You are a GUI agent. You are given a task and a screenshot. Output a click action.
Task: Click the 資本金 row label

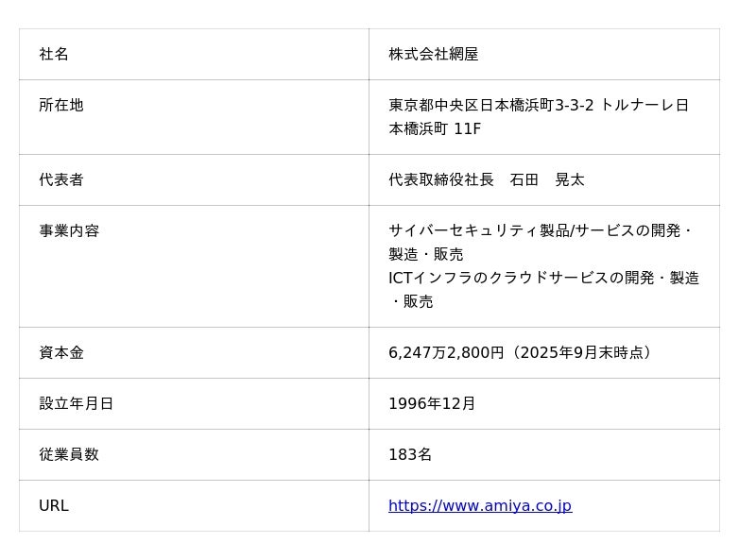point(61,353)
